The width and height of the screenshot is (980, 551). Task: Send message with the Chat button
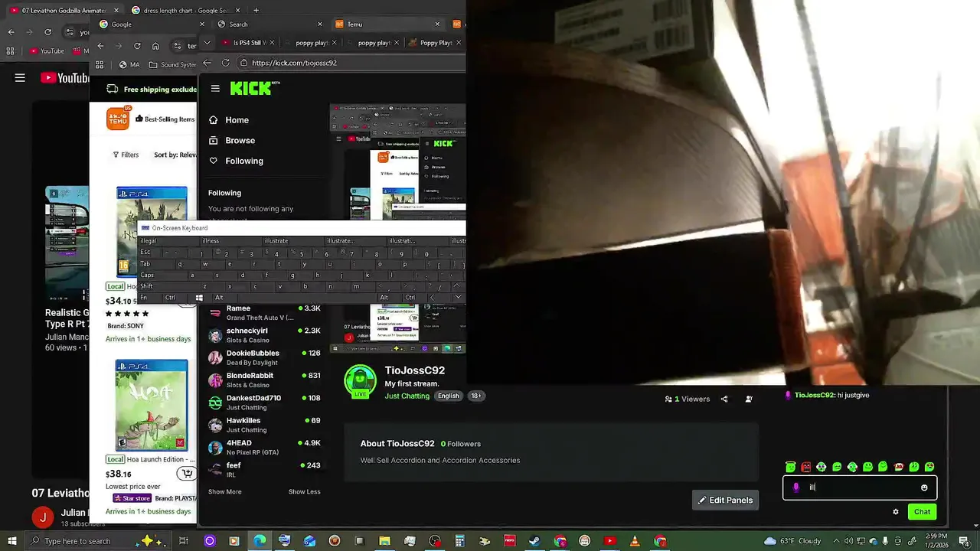pos(922,512)
